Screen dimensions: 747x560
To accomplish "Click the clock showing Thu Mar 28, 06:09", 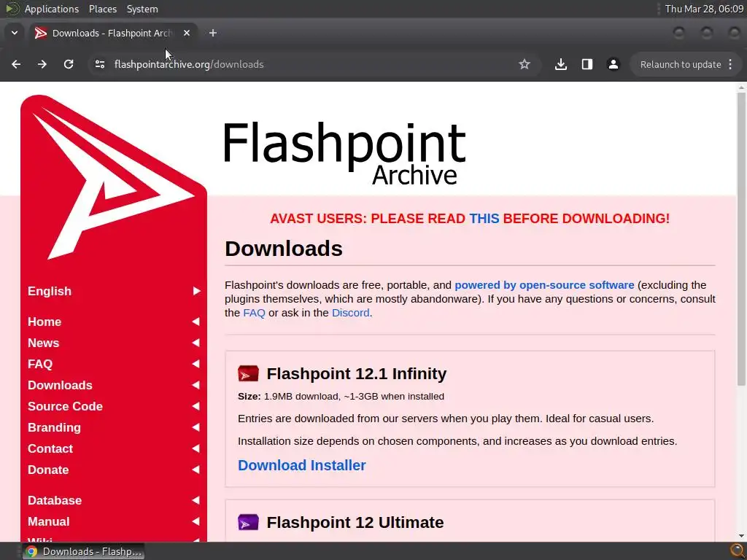I will (704, 9).
